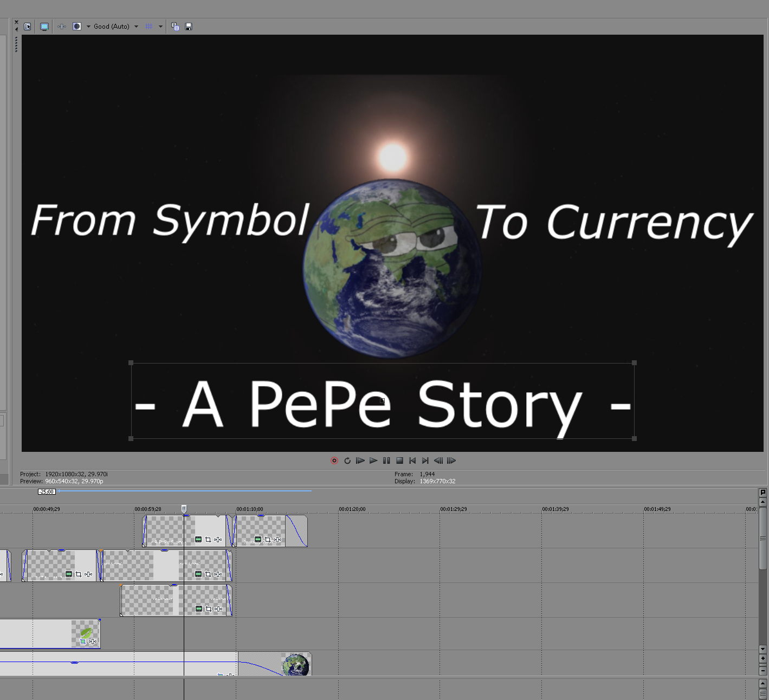Stop playback
This screenshot has height=700, width=769.
pos(399,461)
